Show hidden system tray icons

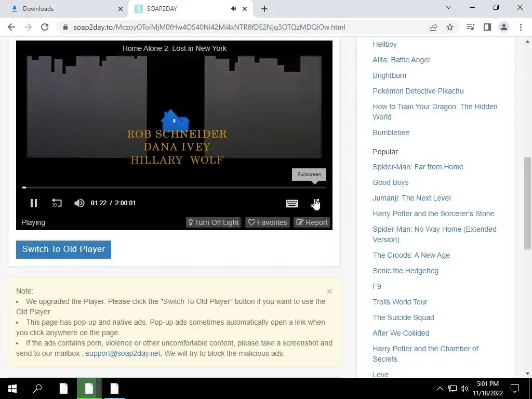click(x=440, y=389)
